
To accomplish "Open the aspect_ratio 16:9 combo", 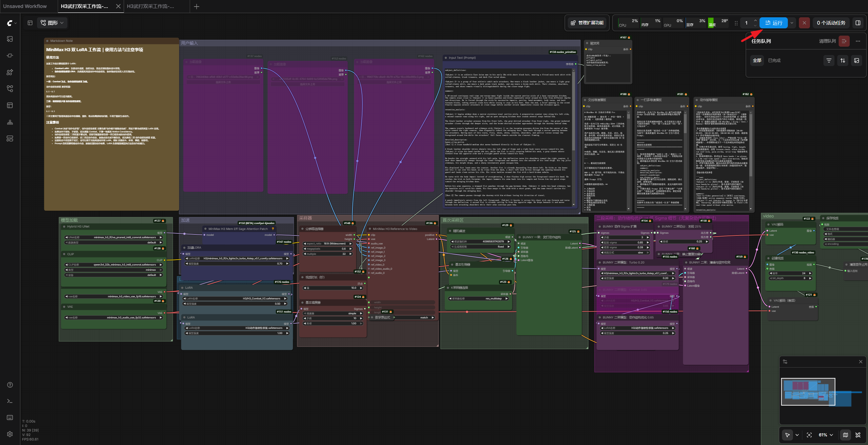I will [328, 244].
